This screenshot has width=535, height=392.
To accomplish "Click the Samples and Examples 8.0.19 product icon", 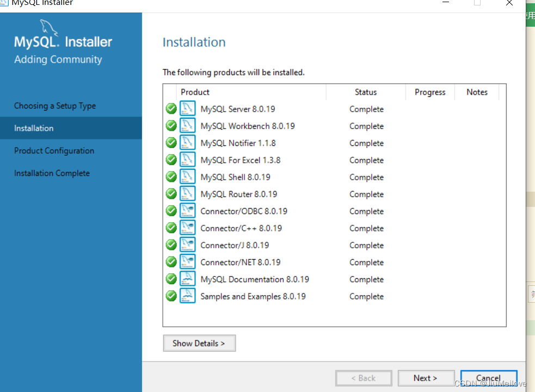I will 187,296.
